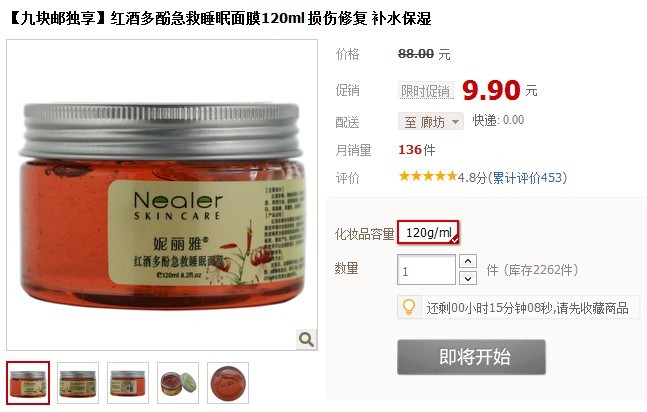Click the five-star rating icons

pyautogui.click(x=427, y=177)
